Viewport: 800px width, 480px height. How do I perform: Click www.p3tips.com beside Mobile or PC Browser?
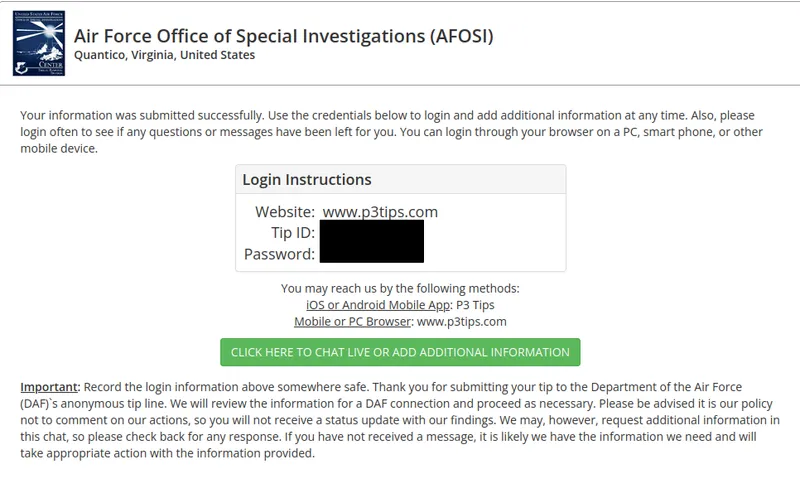[x=462, y=322]
